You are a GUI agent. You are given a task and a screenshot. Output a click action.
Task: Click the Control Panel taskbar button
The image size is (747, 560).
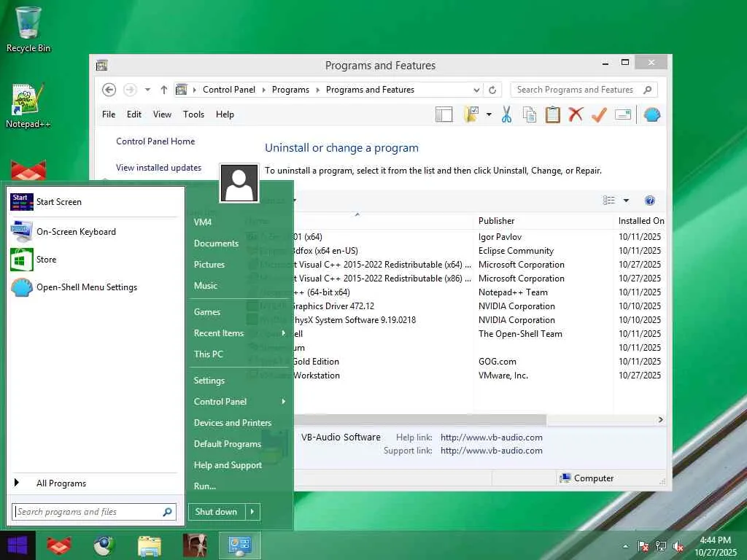click(239, 545)
